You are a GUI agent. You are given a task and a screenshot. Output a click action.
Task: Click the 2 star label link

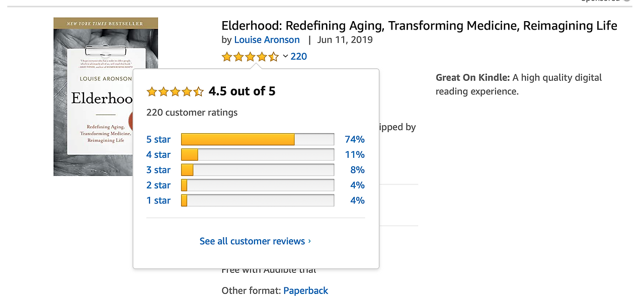[x=158, y=185]
